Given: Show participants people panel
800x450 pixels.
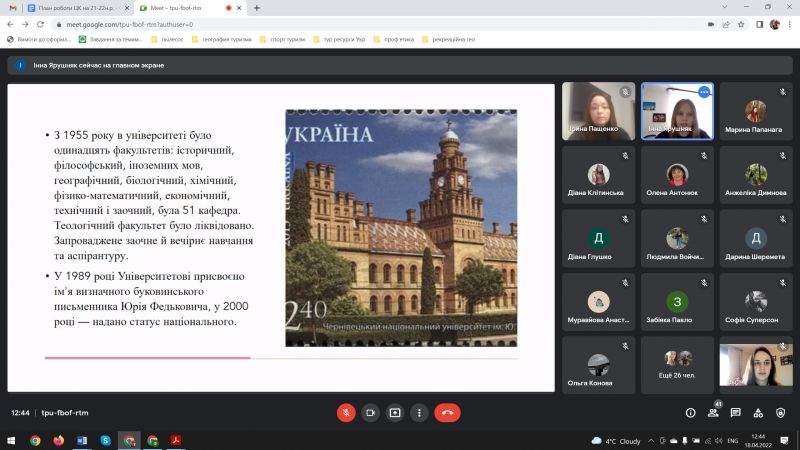Looking at the screenshot, I should point(713,413).
